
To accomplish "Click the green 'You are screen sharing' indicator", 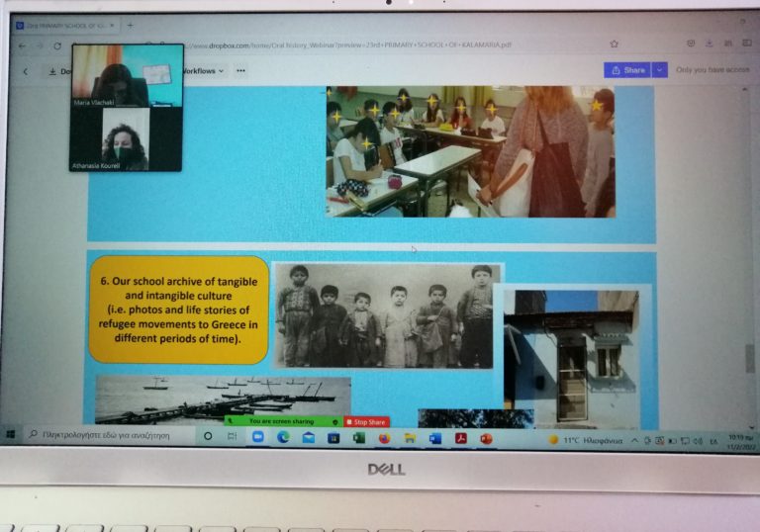I will (282, 421).
